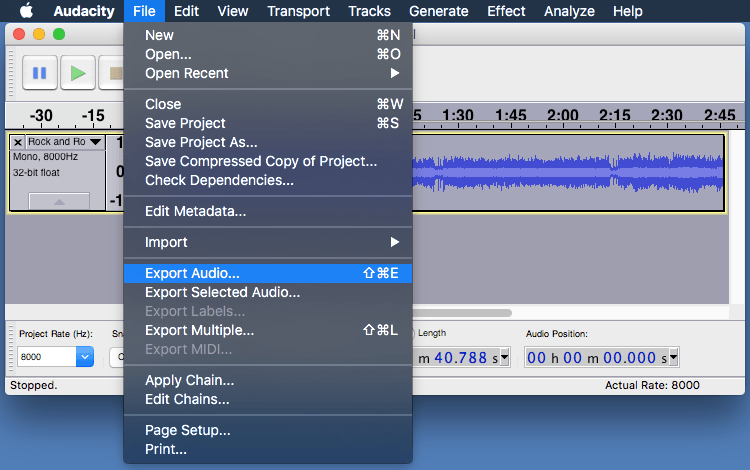Choose Open... from the File menu
The image size is (750, 470).
click(268, 54)
